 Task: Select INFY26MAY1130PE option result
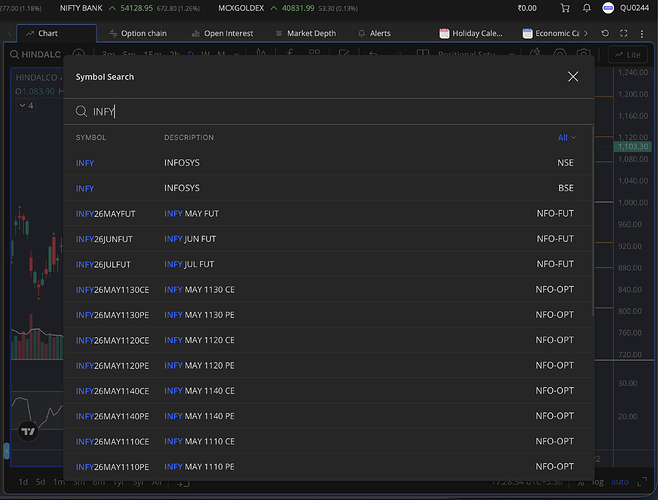click(x=328, y=315)
